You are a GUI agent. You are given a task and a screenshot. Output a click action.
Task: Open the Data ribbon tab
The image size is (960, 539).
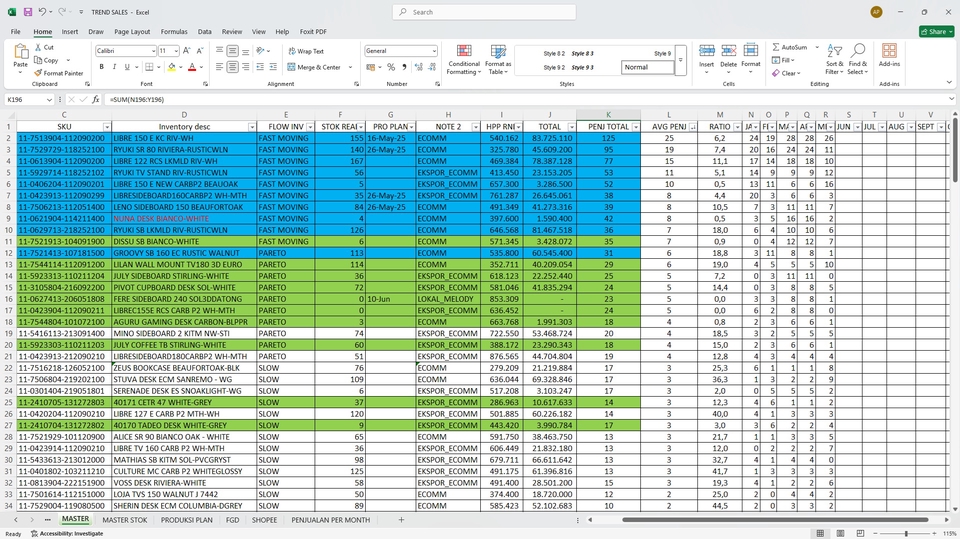[x=204, y=31]
